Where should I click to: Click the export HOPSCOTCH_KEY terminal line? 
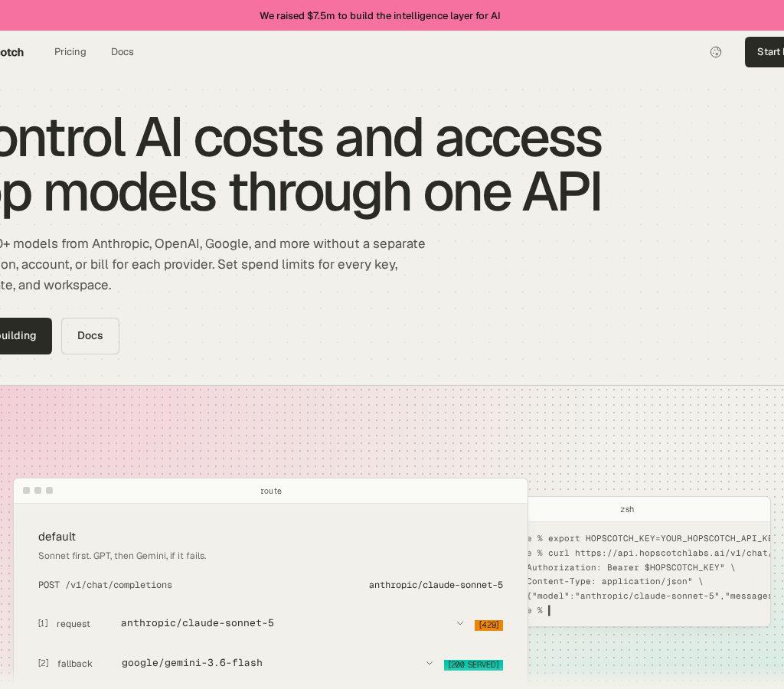pos(649,538)
